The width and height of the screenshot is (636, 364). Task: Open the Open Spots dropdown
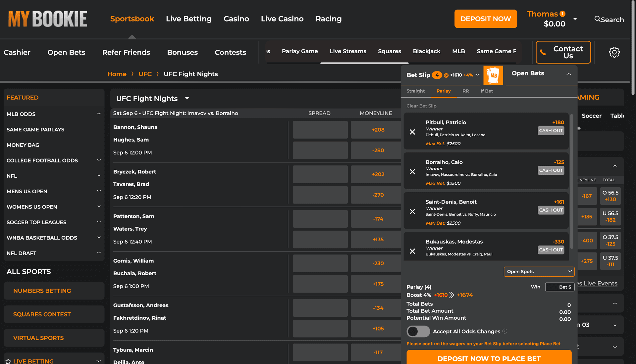pyautogui.click(x=539, y=271)
